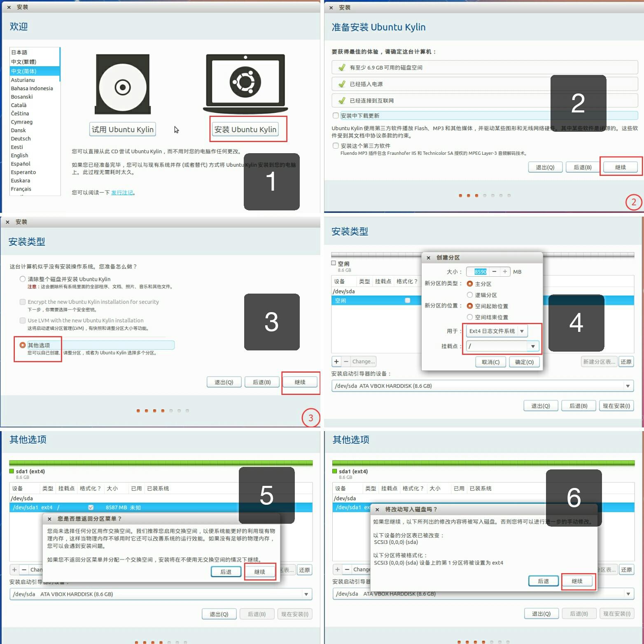Toggle the format checkbox in the 空闲 row
The width and height of the screenshot is (644, 644).
pos(408,301)
